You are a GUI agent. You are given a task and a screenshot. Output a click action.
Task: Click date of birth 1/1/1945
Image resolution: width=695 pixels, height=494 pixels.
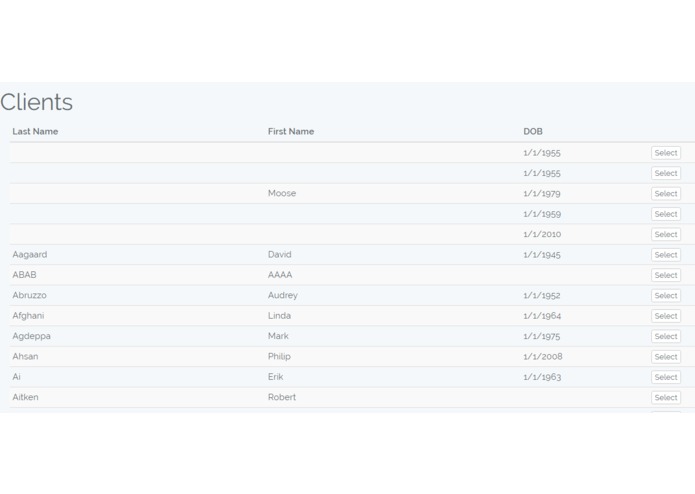pos(542,255)
